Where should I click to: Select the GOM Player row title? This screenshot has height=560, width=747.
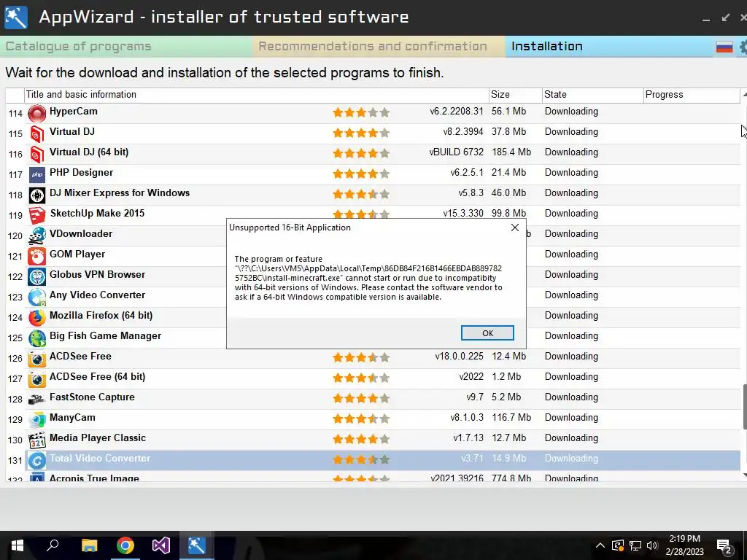tap(77, 254)
